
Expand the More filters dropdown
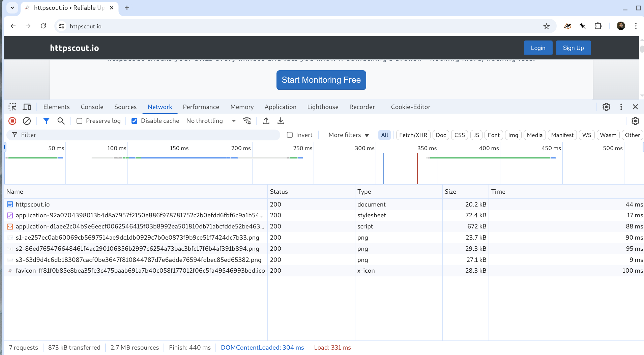point(349,135)
